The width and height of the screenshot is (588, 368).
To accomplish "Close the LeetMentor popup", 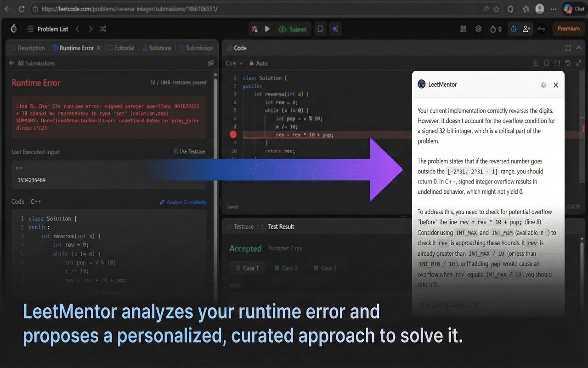I will click(x=556, y=85).
